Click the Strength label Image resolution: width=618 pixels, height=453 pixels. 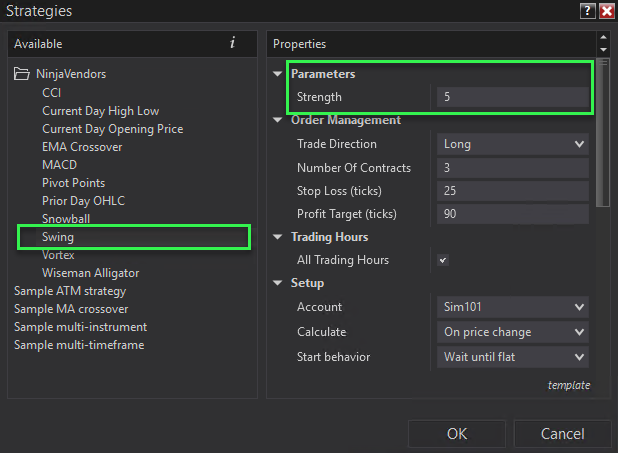click(319, 97)
